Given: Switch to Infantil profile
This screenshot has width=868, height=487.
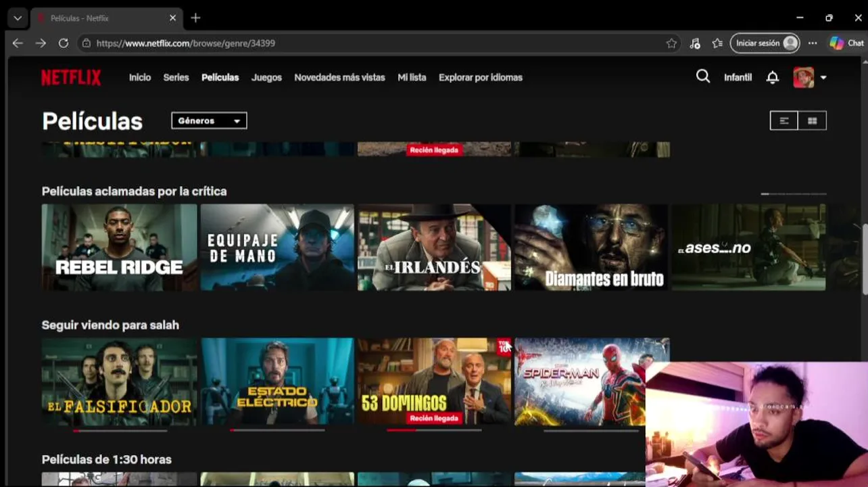Looking at the screenshot, I should 738,77.
